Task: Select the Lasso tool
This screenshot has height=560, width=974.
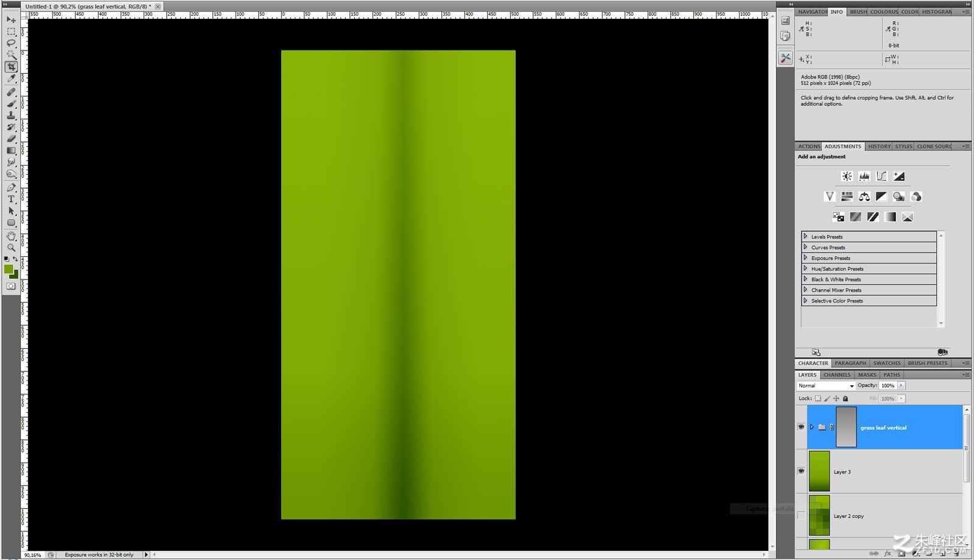Action: coord(11,43)
